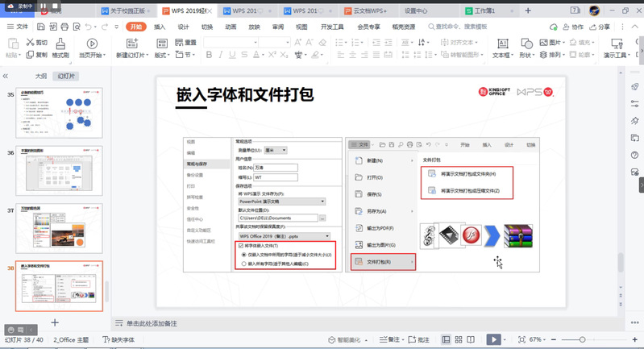
Task: Expand the Shapes (形状) dropdown
Action: tap(528, 56)
